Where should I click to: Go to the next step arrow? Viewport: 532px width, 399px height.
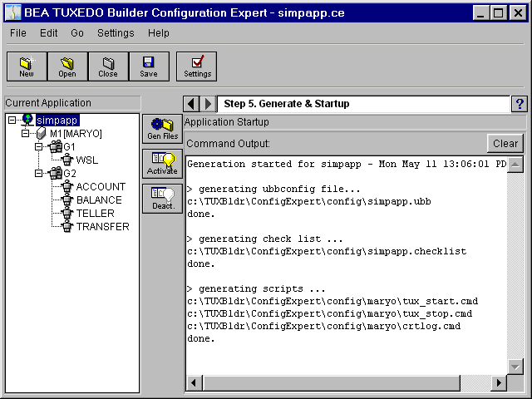click(208, 104)
